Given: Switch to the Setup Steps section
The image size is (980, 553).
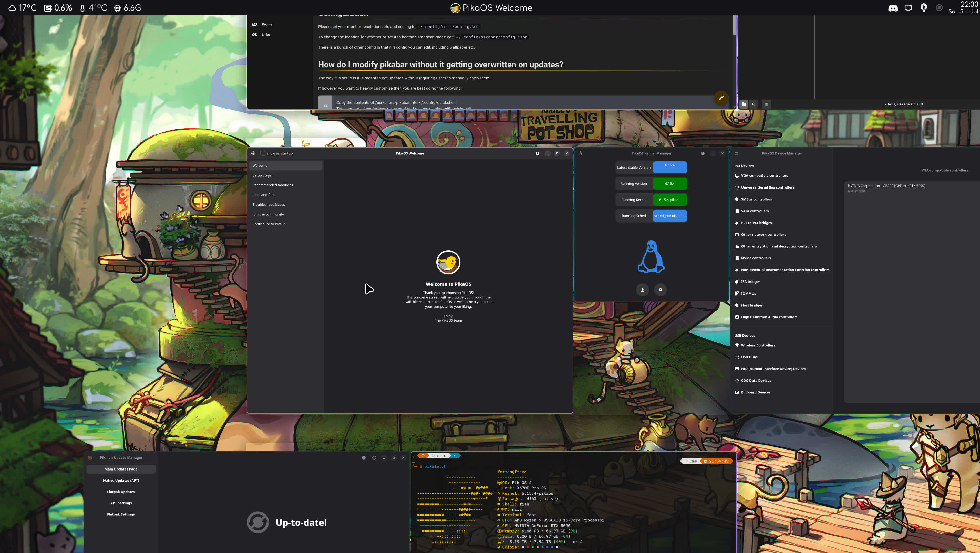Looking at the screenshot, I should 262,175.
